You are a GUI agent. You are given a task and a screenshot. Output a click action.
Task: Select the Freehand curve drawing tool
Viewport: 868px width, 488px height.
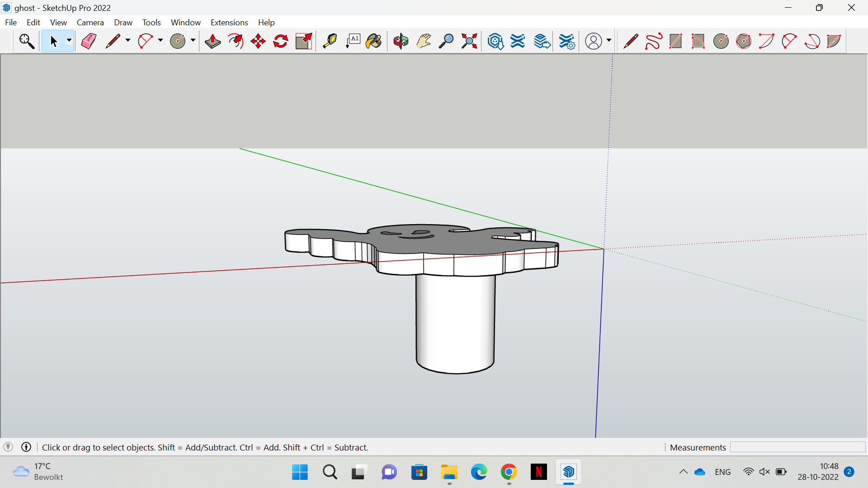click(x=653, y=41)
